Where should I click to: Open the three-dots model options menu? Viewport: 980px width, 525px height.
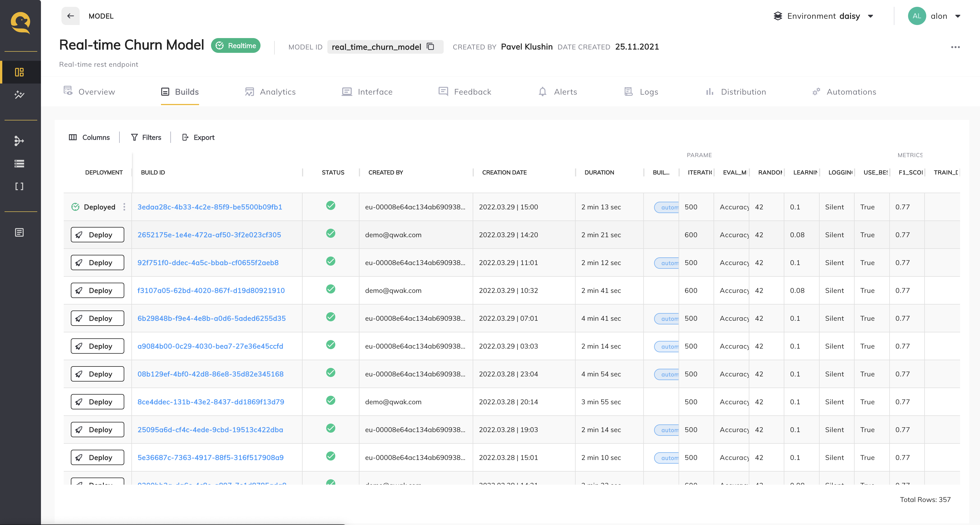coord(955,47)
